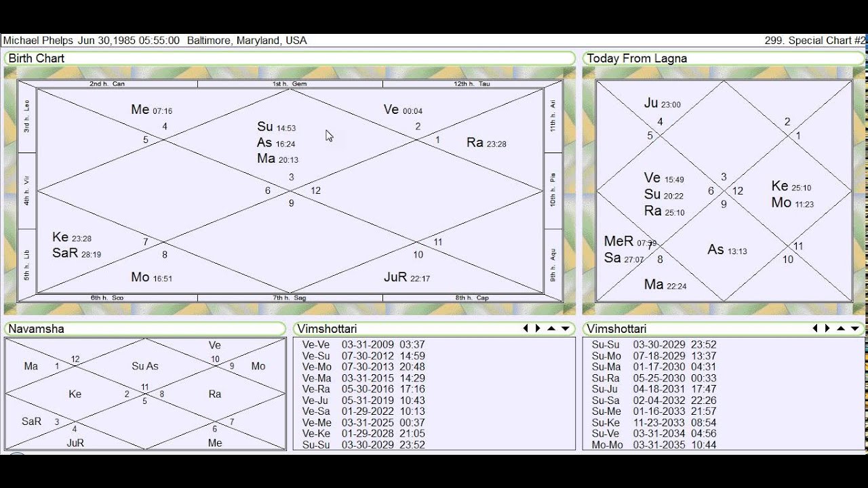Click 'Ra 23:28' in Birth Chart

click(x=486, y=142)
